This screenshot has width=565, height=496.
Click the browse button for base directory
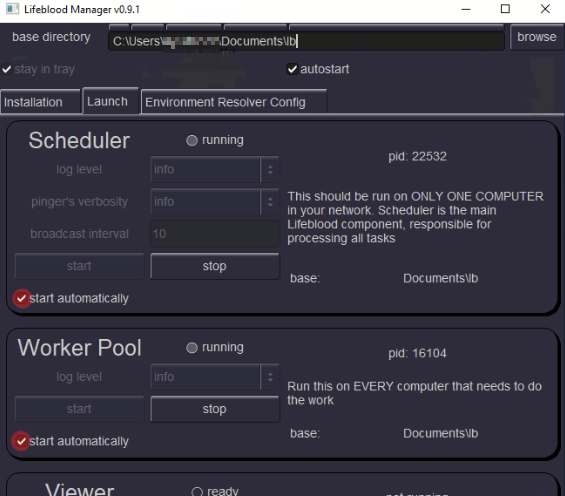point(537,37)
